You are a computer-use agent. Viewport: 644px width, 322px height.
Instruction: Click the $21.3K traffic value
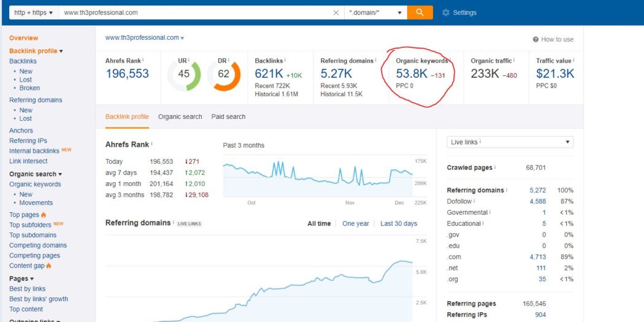(x=555, y=74)
